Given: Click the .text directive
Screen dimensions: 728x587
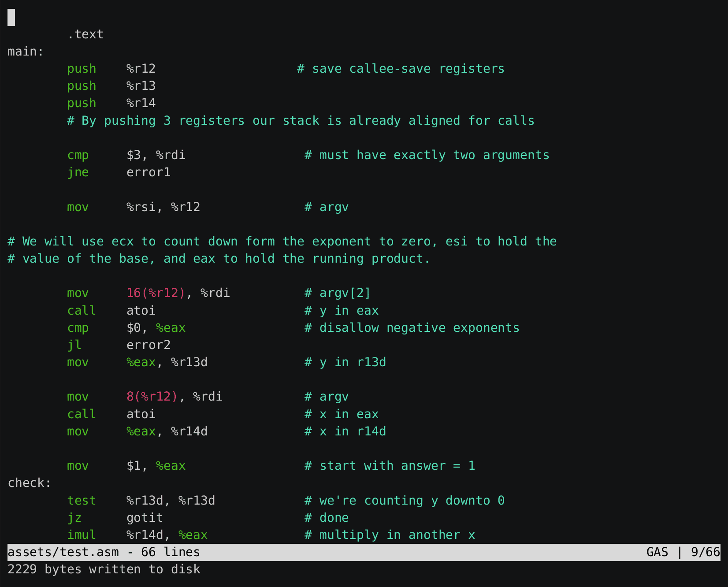Looking at the screenshot, I should tap(86, 34).
